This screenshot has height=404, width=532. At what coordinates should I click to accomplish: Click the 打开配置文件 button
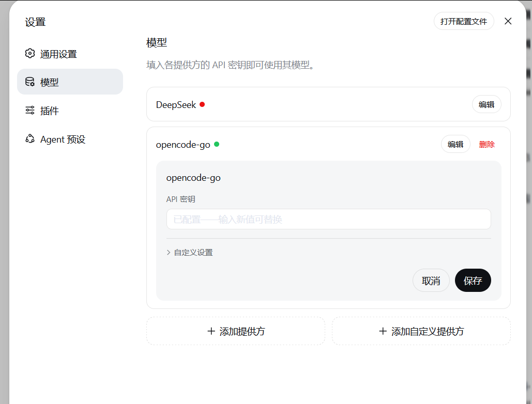pos(464,21)
